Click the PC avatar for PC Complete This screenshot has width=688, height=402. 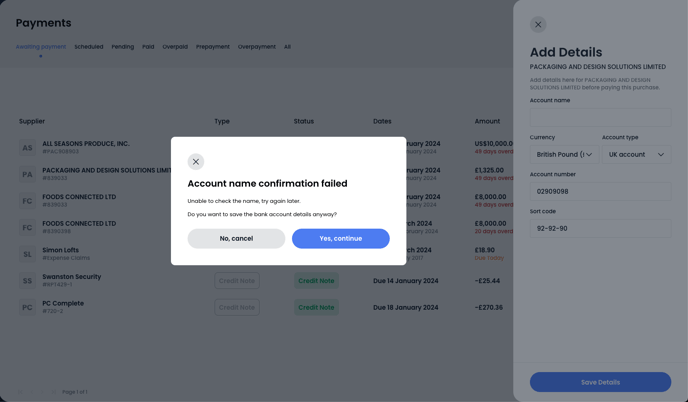coord(27,307)
